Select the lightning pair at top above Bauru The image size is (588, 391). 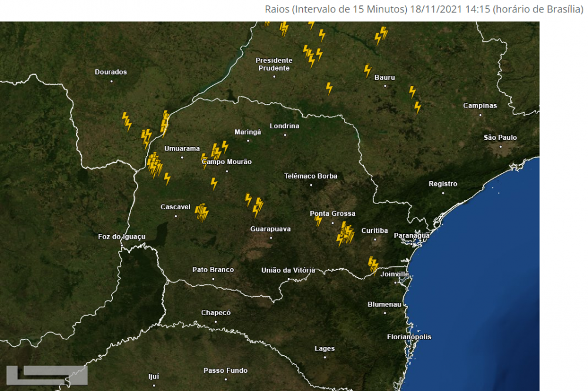381,35
